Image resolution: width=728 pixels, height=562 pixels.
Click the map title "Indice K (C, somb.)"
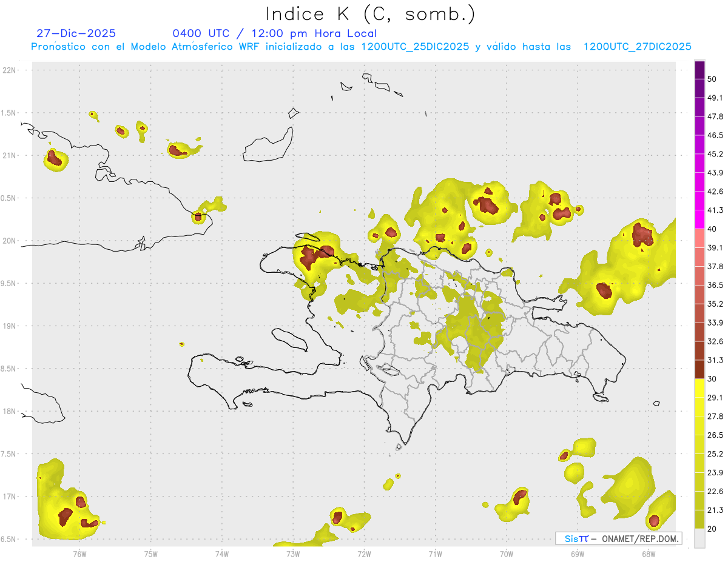[369, 14]
